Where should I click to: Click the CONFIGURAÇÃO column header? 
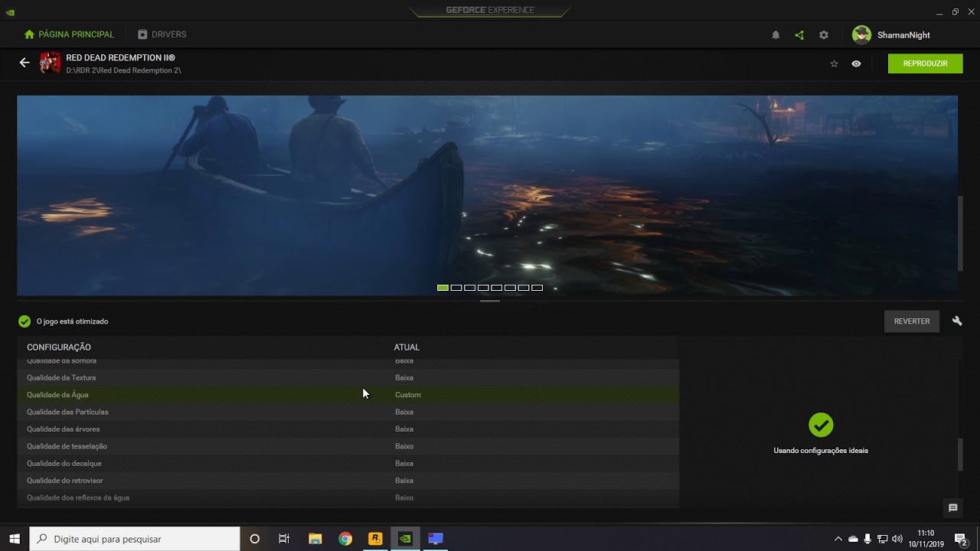point(59,347)
